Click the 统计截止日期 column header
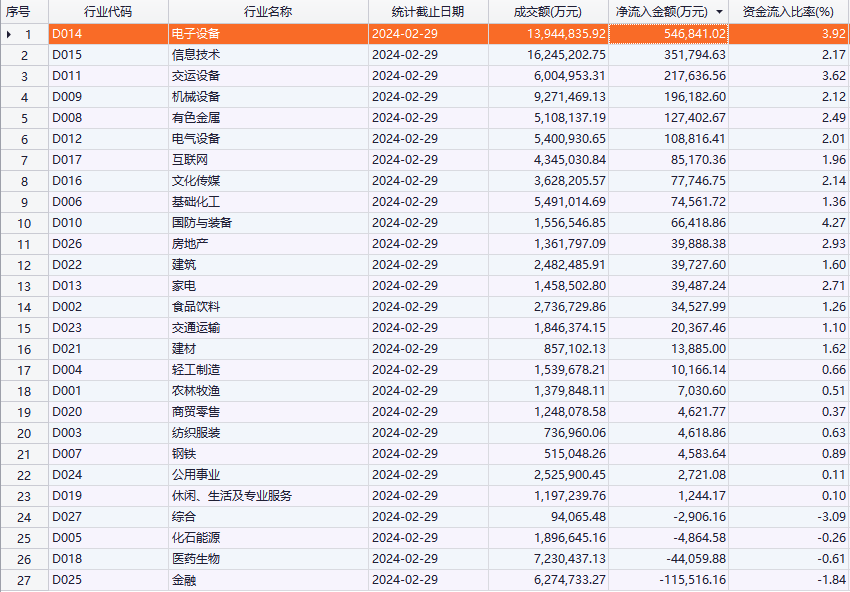Screen dimensions: 850x592 (427, 12)
